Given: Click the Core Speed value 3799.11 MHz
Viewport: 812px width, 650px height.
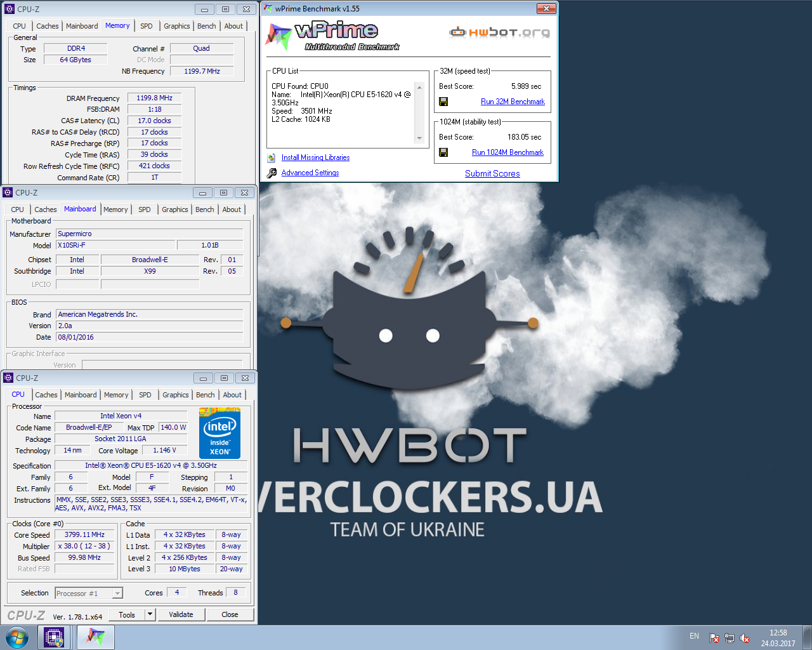Looking at the screenshot, I should [x=84, y=534].
